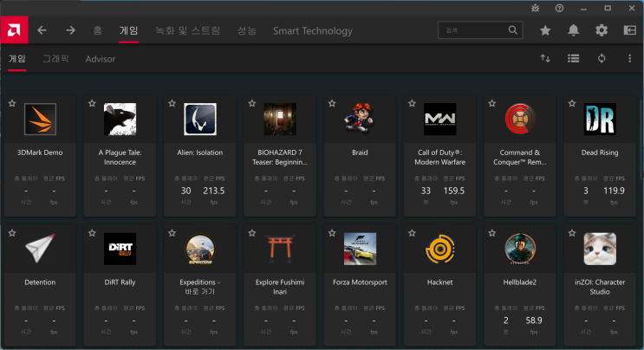Click the 213.5 fps value

click(x=213, y=191)
